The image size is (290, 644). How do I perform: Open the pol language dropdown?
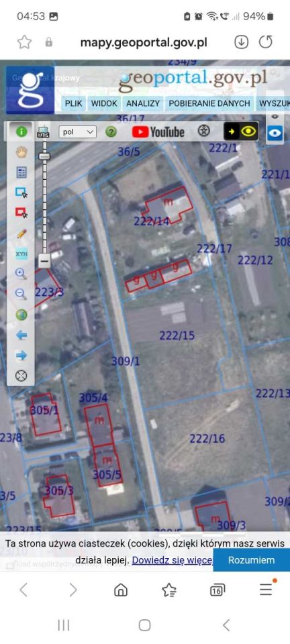pos(78,132)
